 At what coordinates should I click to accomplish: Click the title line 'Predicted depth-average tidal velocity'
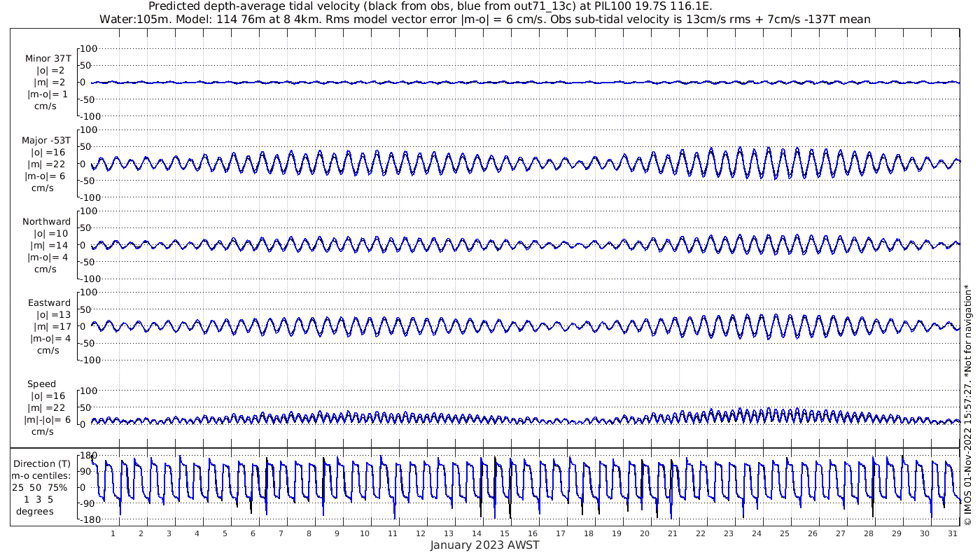click(430, 6)
